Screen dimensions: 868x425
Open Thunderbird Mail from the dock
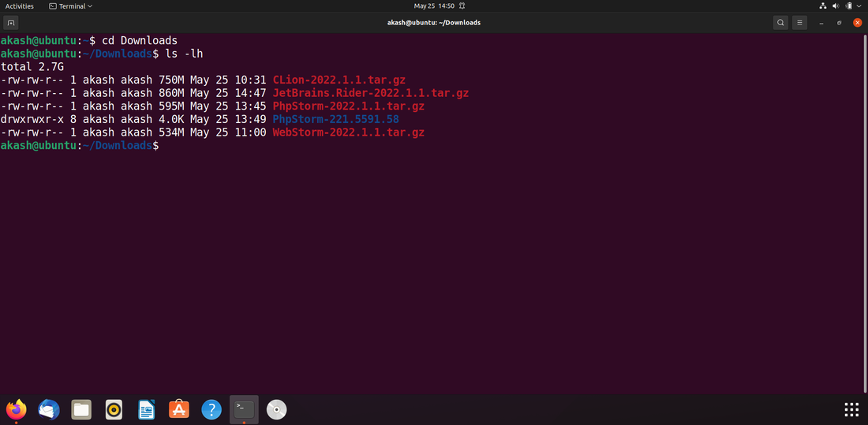coord(49,409)
